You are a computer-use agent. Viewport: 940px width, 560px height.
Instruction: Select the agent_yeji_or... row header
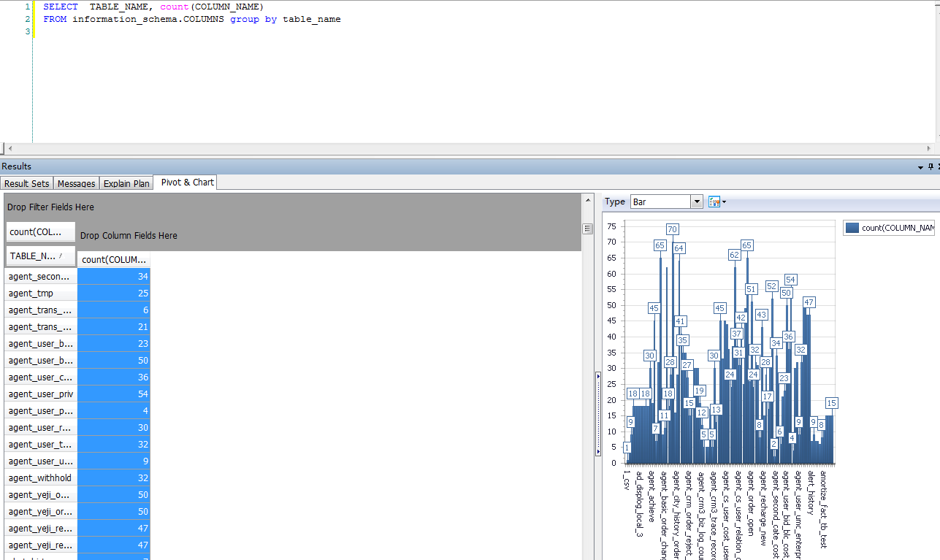pos(41,512)
